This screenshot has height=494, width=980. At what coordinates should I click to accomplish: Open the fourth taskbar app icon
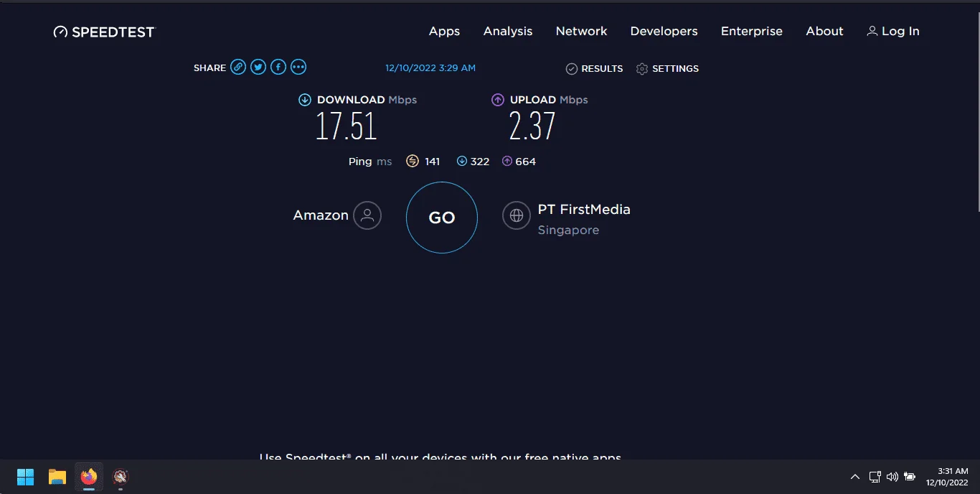point(121,477)
